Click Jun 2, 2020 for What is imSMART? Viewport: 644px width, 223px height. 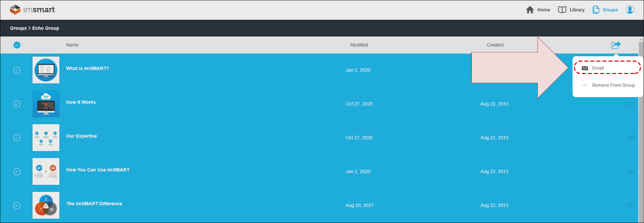pyautogui.click(x=358, y=70)
